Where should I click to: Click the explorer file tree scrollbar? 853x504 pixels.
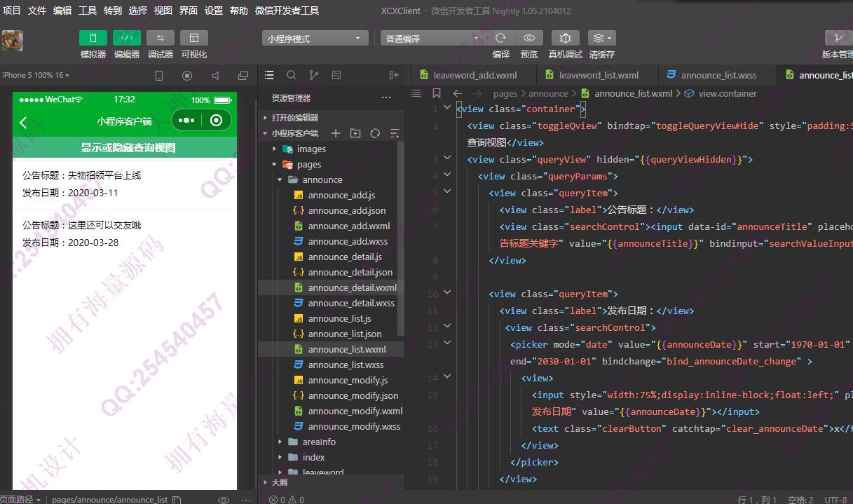(x=401, y=238)
